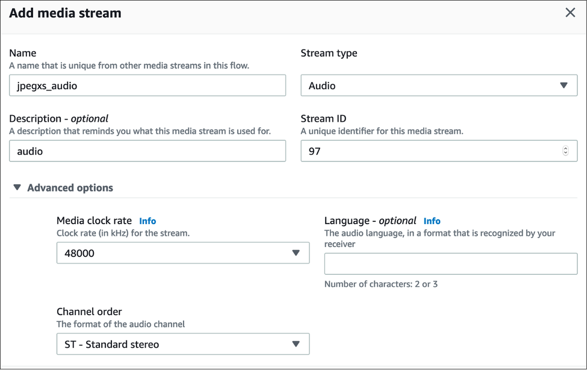
Task: Click inside the Stream ID field showing 97
Action: [427, 151]
